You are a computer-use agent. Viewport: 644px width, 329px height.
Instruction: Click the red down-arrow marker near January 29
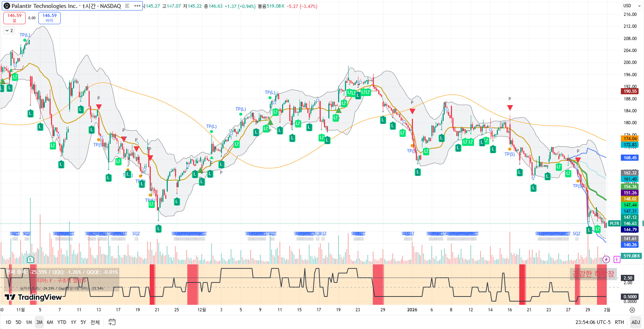(578, 160)
